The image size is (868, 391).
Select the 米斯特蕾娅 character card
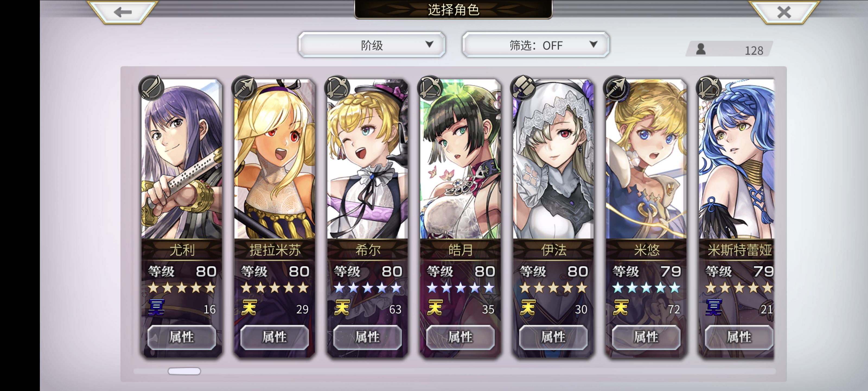(737, 217)
